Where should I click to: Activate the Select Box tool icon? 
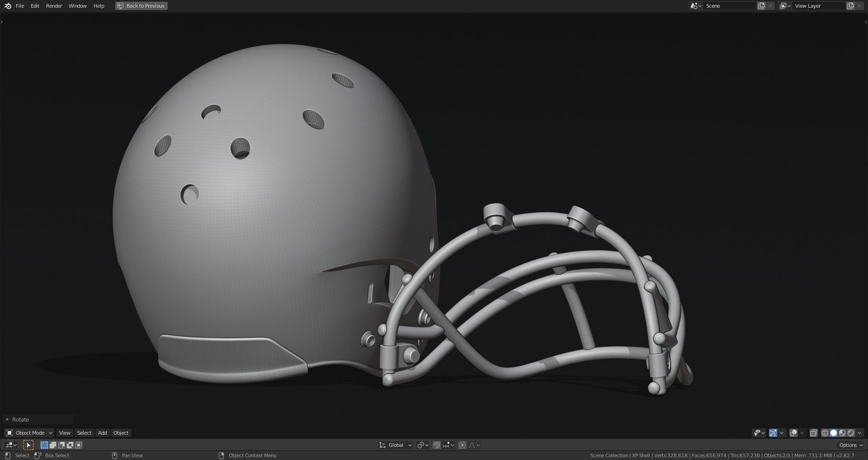(x=28, y=445)
